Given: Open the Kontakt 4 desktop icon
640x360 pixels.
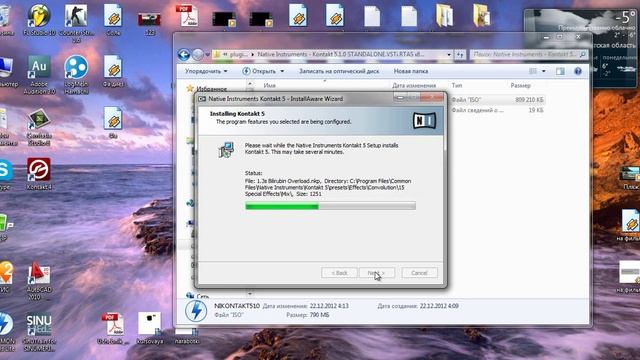Looking at the screenshot, I should pyautogui.click(x=39, y=173).
